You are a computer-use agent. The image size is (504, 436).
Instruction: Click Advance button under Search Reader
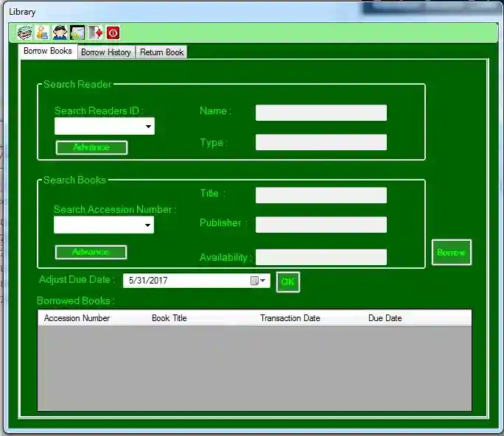tap(91, 147)
